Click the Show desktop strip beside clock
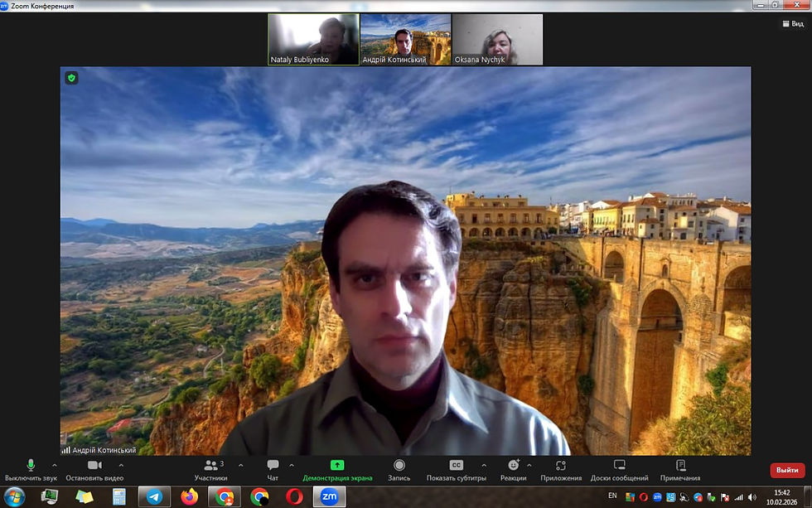This screenshot has height=508, width=812. 808,497
